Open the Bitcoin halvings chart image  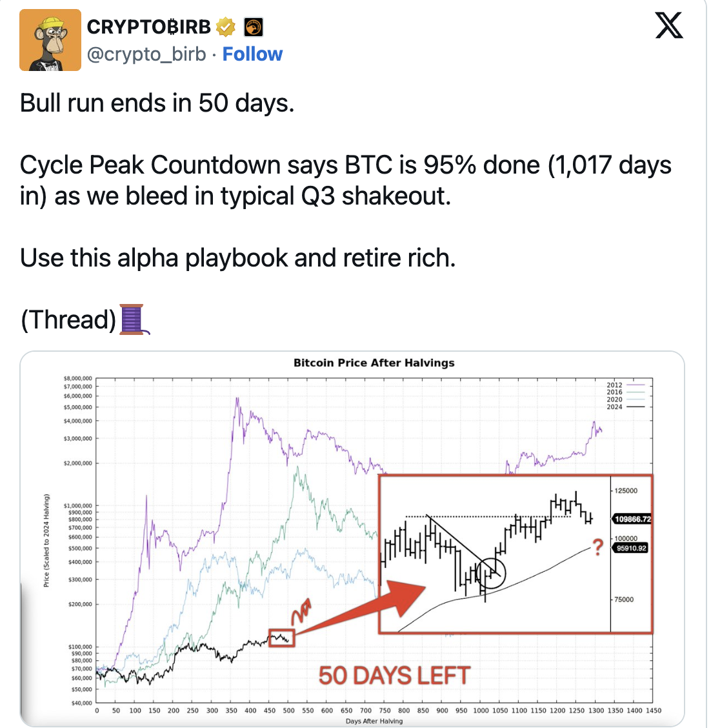pyautogui.click(x=352, y=538)
